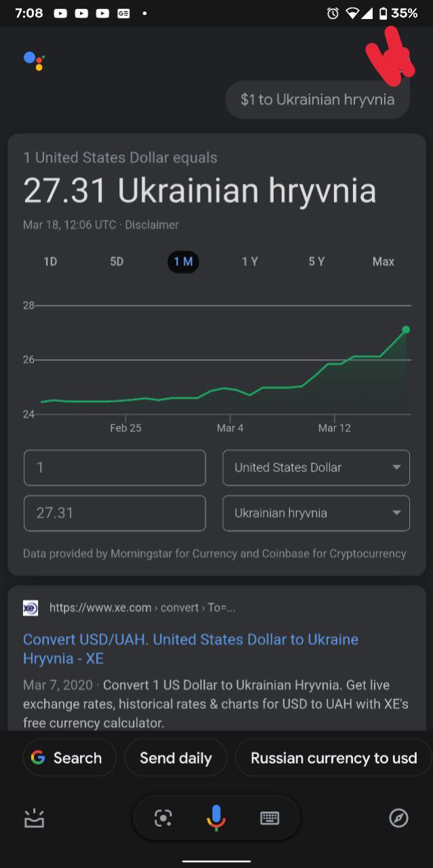
Task: Select the 5D chart range
Action: 117,262
